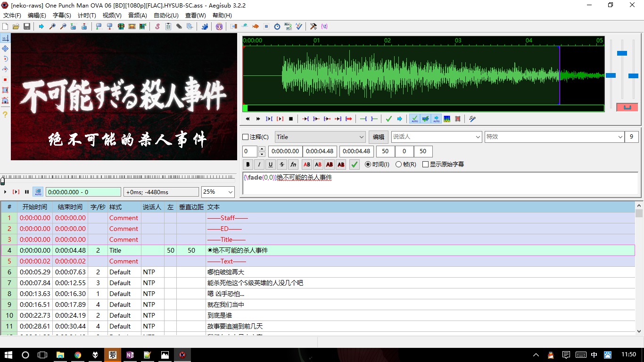
Task: Open the Styling Assistant anime-face icon
Action: [x=219, y=26]
